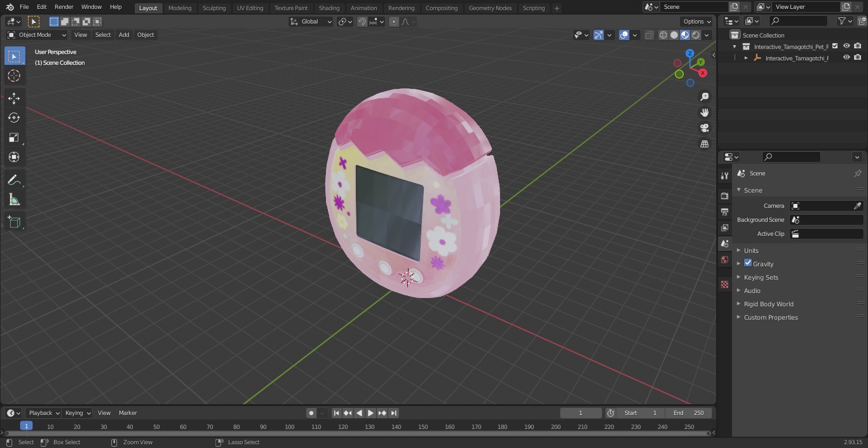Image resolution: width=868 pixels, height=448 pixels.
Task: Click the pin icon in Scene properties
Action: pyautogui.click(x=857, y=173)
